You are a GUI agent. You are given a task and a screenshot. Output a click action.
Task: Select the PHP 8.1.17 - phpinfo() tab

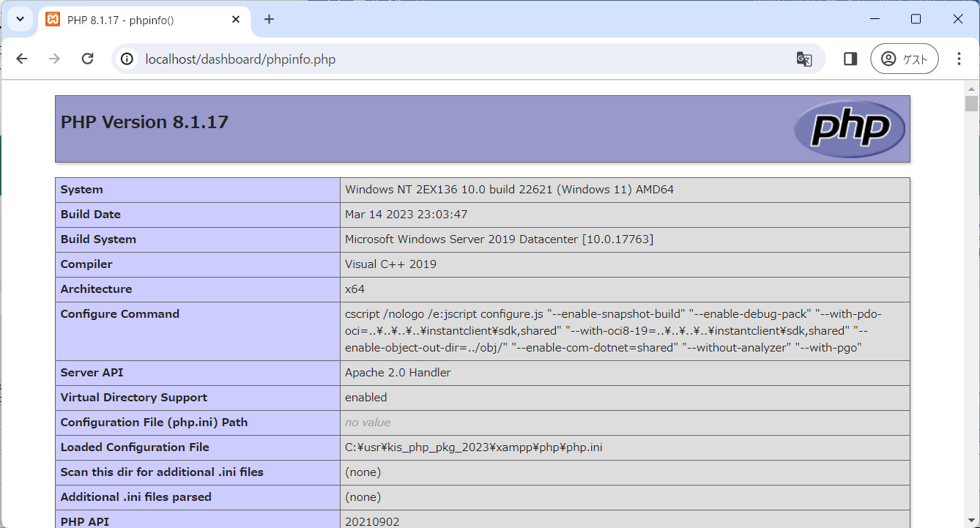pyautogui.click(x=132, y=20)
